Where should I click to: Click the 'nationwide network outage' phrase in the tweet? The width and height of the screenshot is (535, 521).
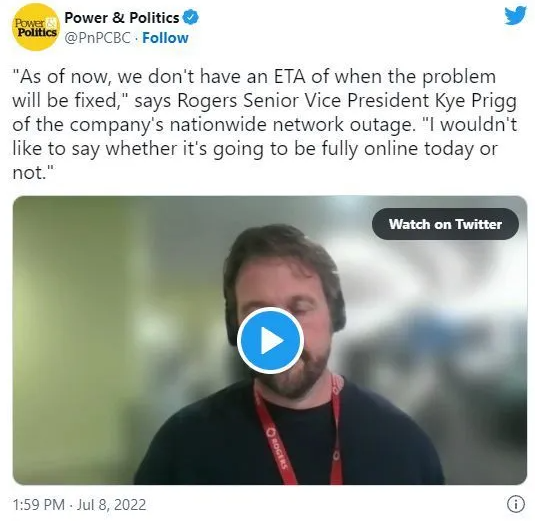click(291, 125)
